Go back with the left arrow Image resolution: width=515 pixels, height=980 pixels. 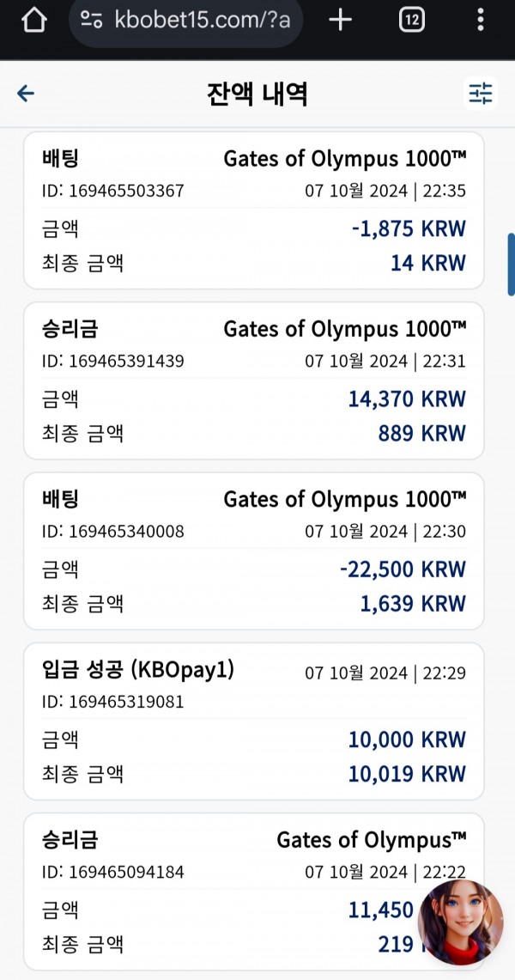tap(26, 94)
